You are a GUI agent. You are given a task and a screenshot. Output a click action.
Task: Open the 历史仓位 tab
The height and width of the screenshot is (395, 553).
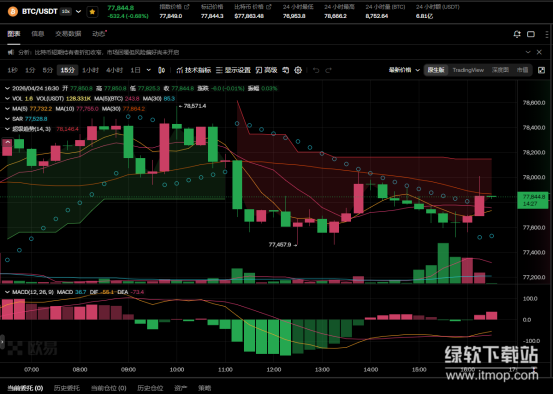pyautogui.click(x=150, y=388)
